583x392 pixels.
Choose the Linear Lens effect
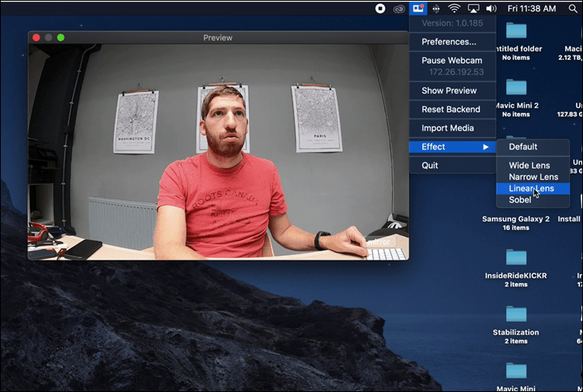coord(533,189)
